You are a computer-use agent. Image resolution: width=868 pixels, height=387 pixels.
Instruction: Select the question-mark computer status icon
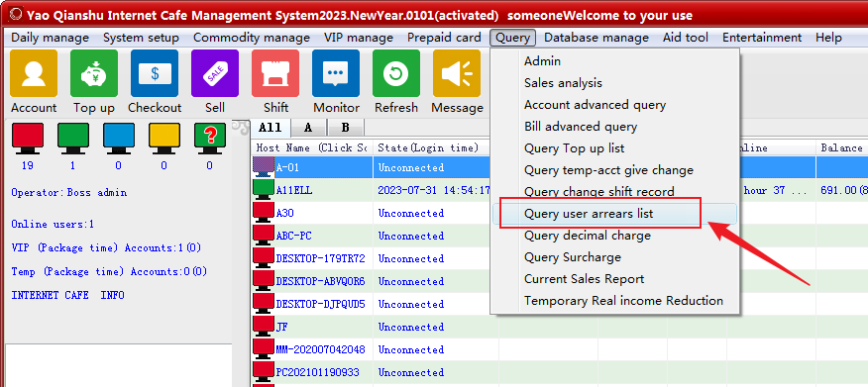pos(210,139)
